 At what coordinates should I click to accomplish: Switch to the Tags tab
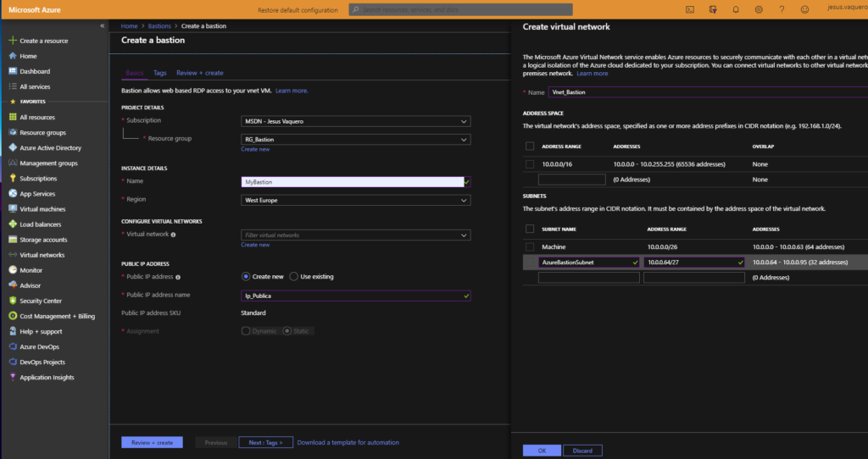[x=160, y=73]
